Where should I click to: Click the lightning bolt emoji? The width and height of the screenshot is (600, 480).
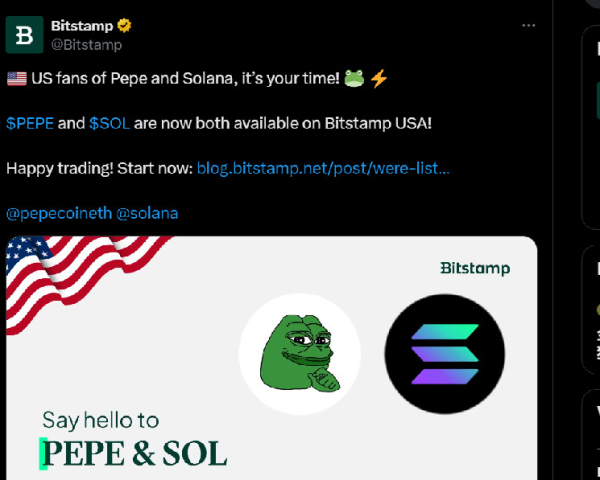(x=378, y=78)
